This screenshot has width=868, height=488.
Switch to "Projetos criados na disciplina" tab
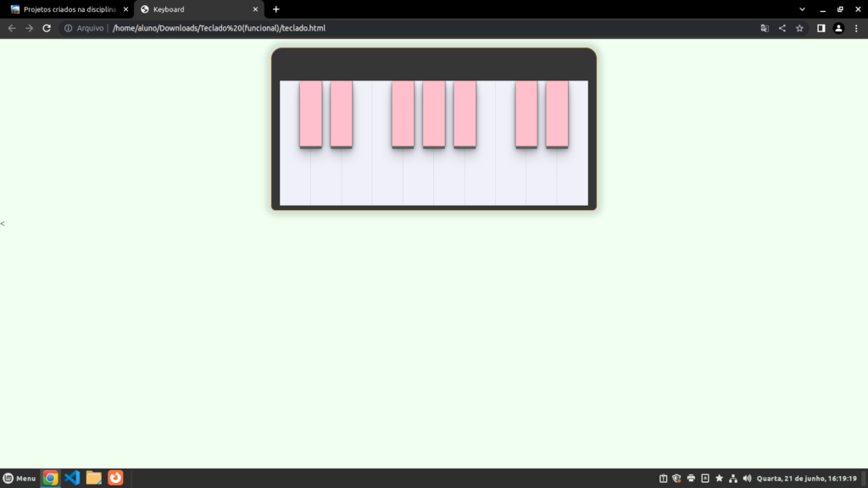point(66,9)
